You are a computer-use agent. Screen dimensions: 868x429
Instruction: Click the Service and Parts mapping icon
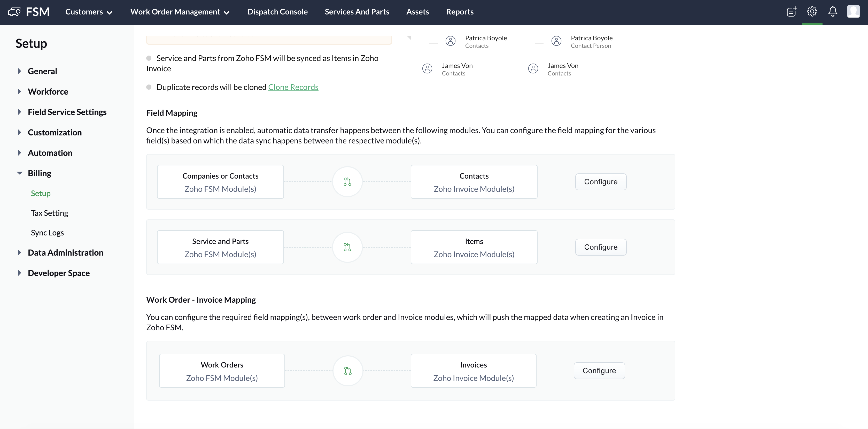coord(347,247)
